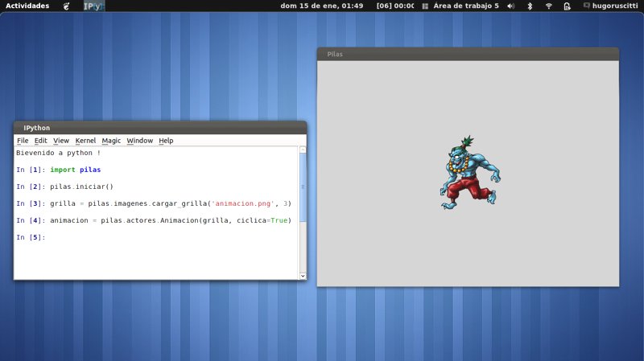Open the Kernel menu in IPython
The image size is (644, 361).
tap(85, 140)
